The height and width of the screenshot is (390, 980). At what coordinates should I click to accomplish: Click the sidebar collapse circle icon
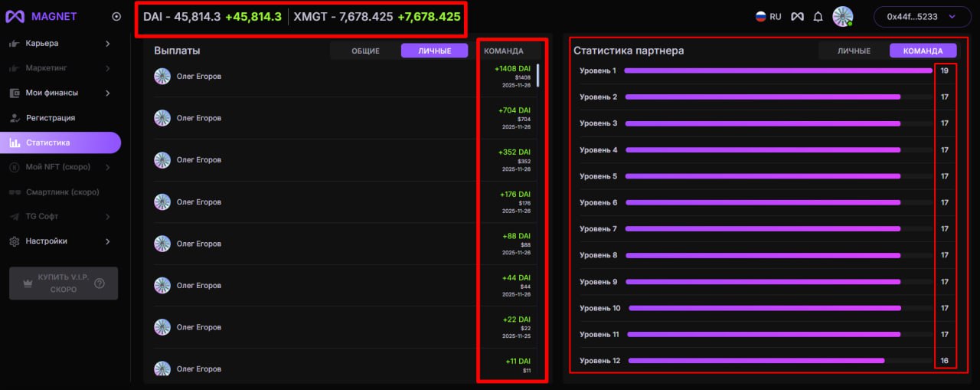click(116, 16)
